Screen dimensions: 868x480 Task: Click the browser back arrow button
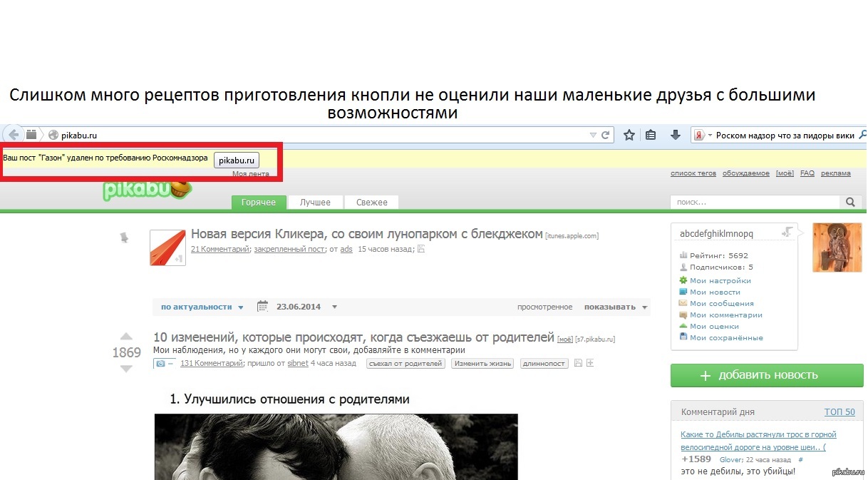point(14,135)
